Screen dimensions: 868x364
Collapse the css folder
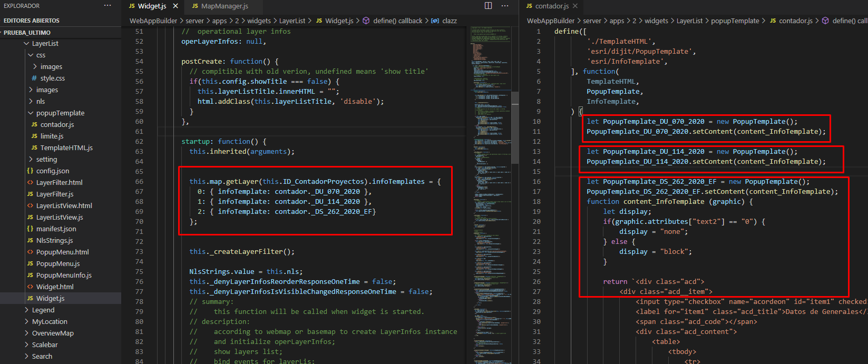pyautogui.click(x=41, y=55)
